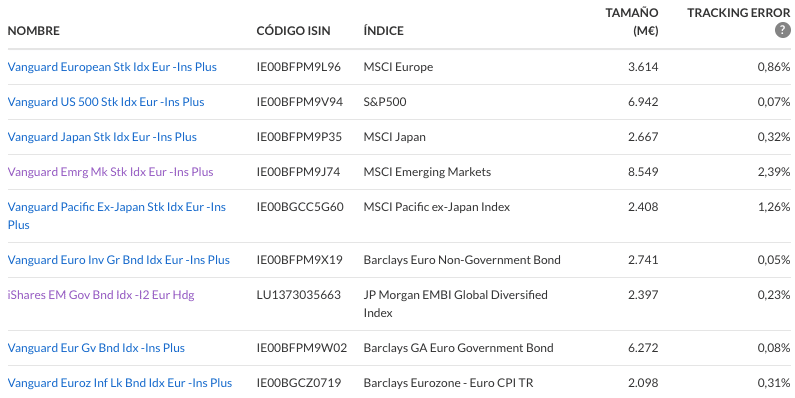This screenshot has width=795, height=398.
Task: Open Vanguard Euro Inv Gr Bnd link
Action: [119, 260]
